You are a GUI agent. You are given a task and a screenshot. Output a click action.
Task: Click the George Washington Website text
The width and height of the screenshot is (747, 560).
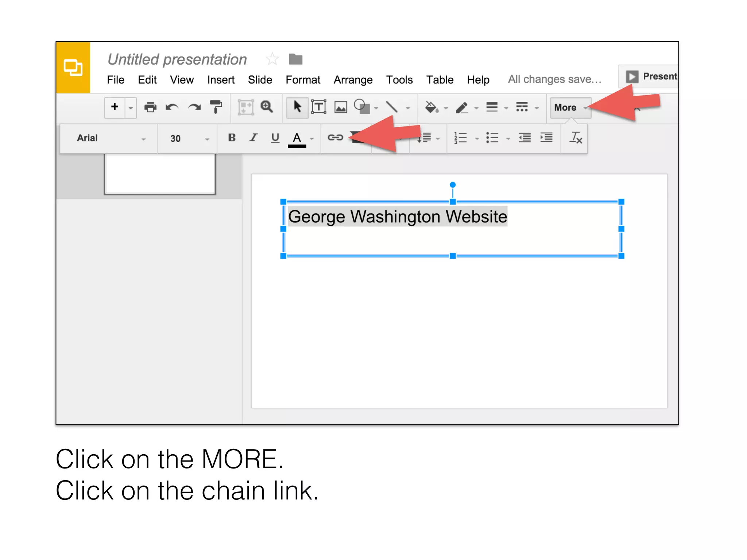coord(398,217)
